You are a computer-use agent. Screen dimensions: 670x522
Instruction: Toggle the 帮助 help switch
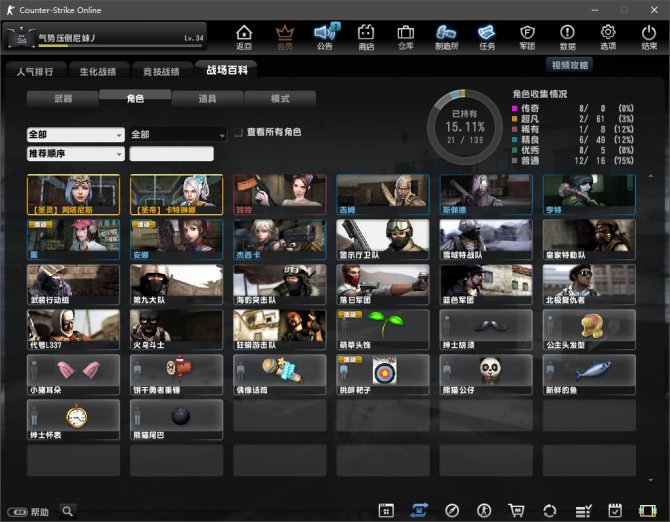tap(17, 512)
